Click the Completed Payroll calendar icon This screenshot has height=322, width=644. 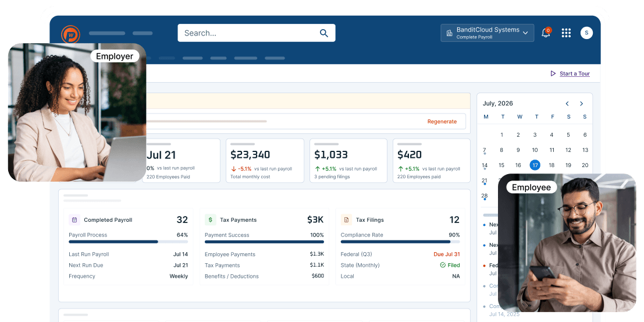tap(74, 220)
